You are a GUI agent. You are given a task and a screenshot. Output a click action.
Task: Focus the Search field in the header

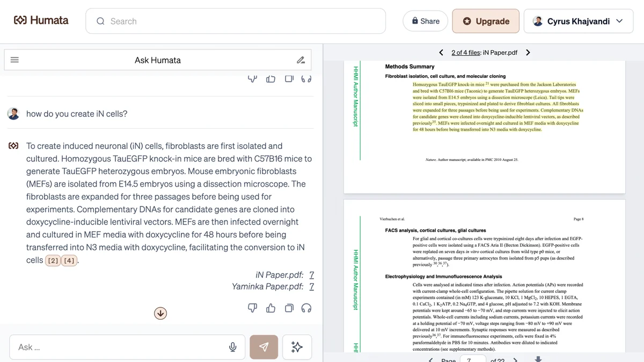236,21
